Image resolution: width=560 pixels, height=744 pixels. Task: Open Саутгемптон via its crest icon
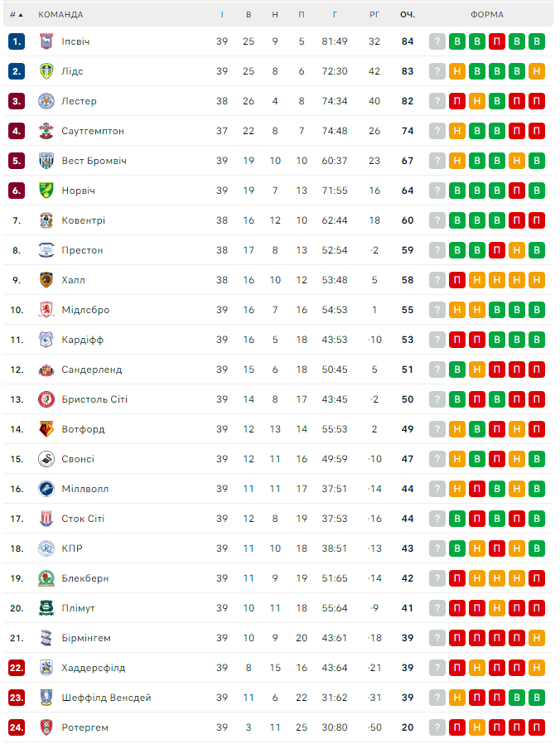[x=46, y=131]
